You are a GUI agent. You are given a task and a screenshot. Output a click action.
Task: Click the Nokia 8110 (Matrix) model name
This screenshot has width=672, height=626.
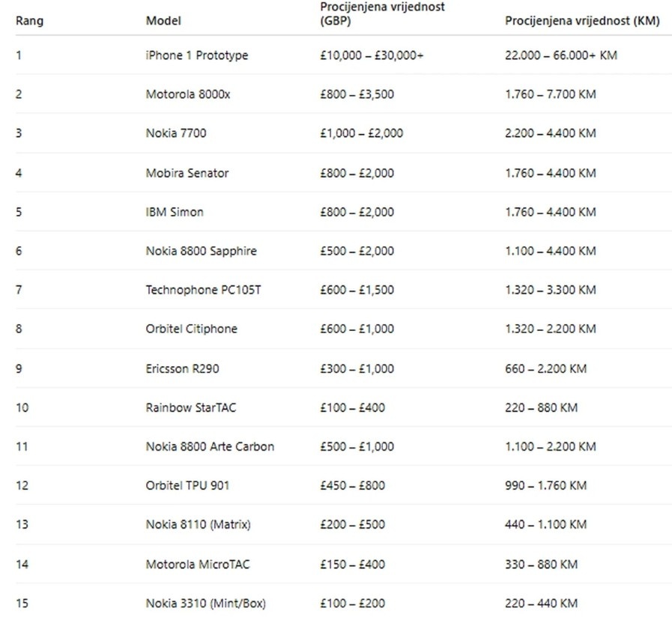(x=198, y=525)
